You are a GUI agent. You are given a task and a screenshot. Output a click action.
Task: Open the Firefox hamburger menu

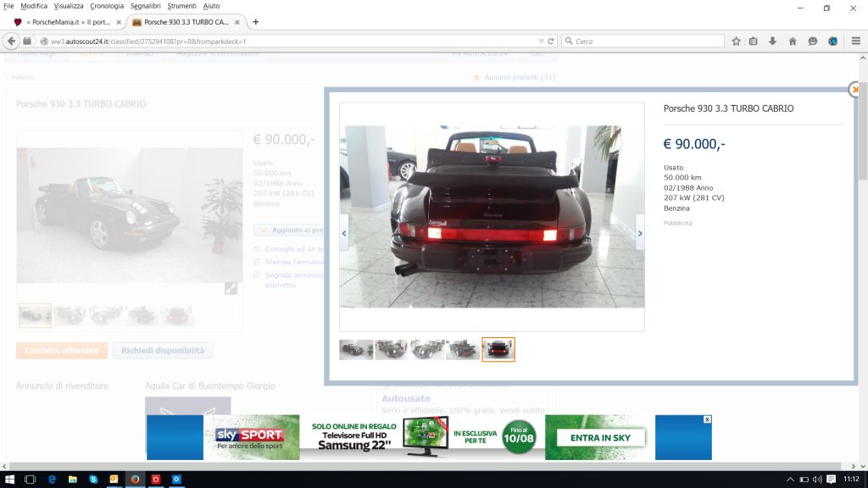[x=856, y=41]
